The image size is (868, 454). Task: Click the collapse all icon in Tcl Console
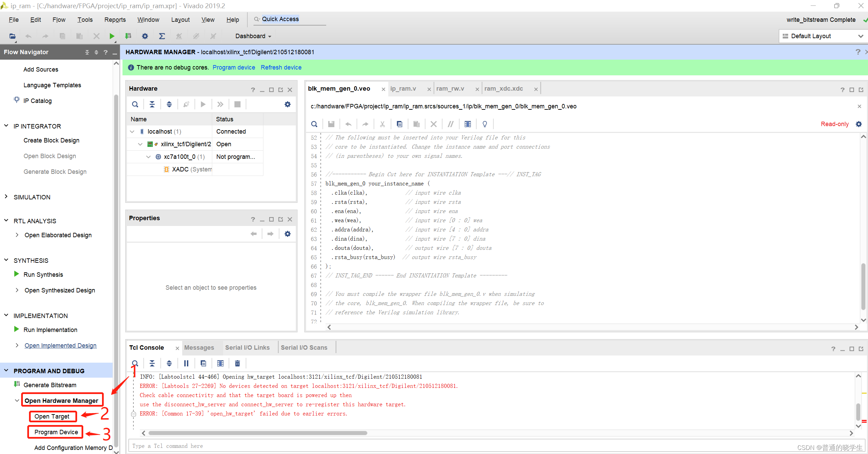pyautogui.click(x=151, y=363)
